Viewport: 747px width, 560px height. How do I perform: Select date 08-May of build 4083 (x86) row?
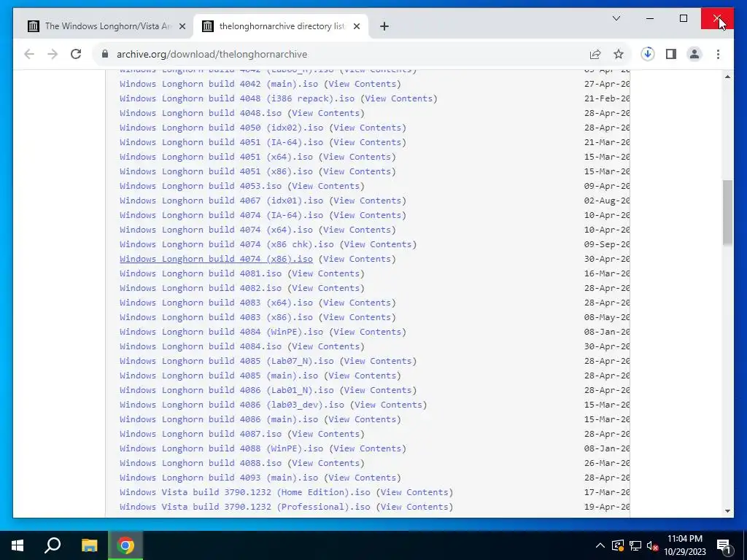[607, 318]
